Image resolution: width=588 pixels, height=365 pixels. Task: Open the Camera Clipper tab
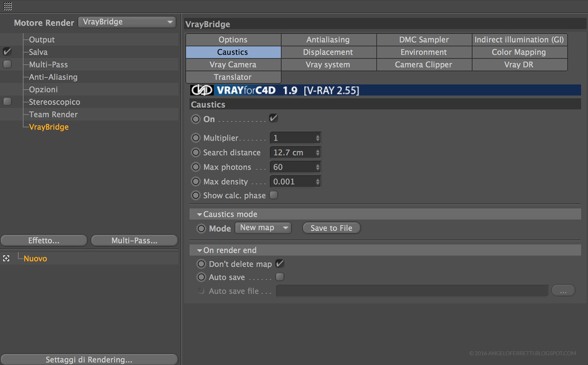tap(424, 65)
